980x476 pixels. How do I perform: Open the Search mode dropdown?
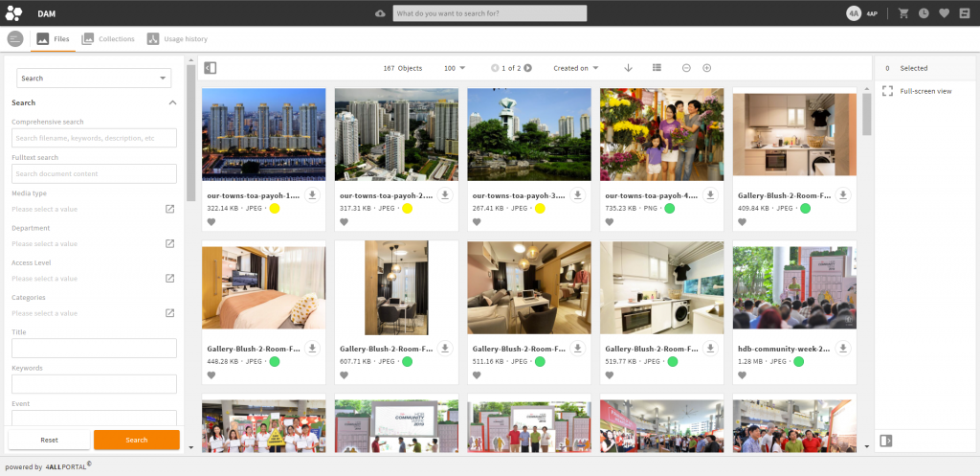pyautogui.click(x=94, y=79)
